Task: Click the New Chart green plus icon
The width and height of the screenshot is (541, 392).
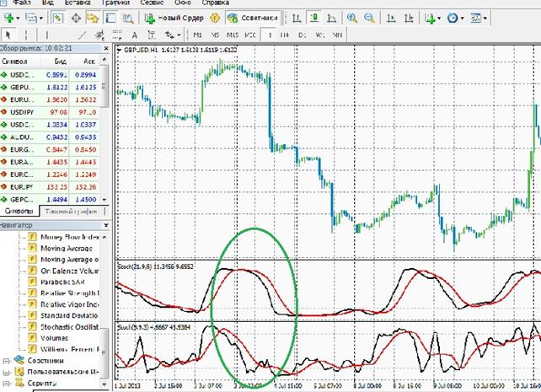Action: click(8, 18)
